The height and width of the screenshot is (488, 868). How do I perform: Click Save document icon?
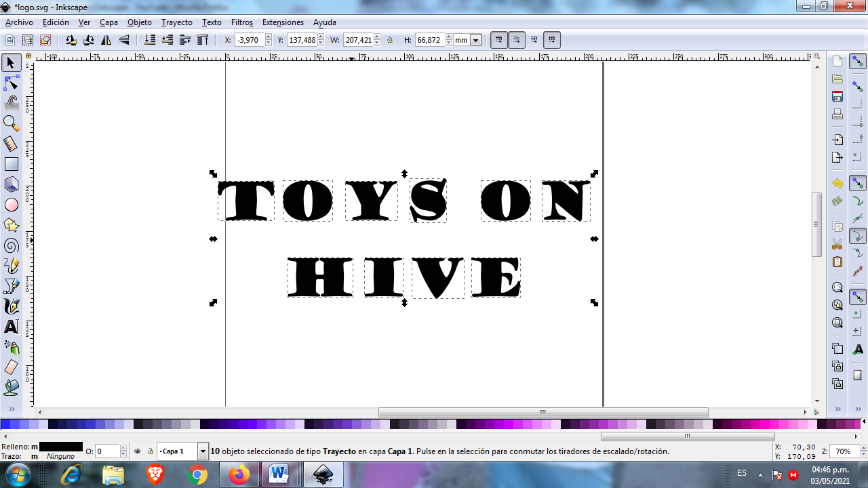click(x=837, y=97)
